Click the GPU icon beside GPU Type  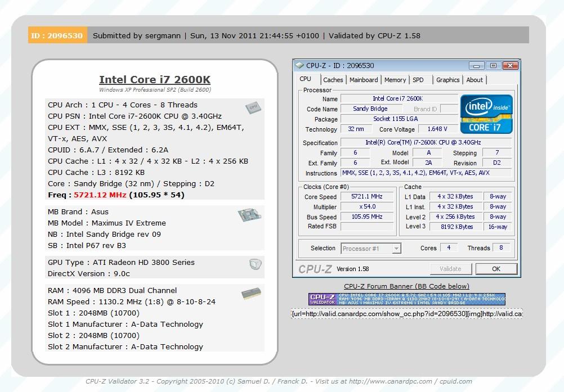point(256,264)
